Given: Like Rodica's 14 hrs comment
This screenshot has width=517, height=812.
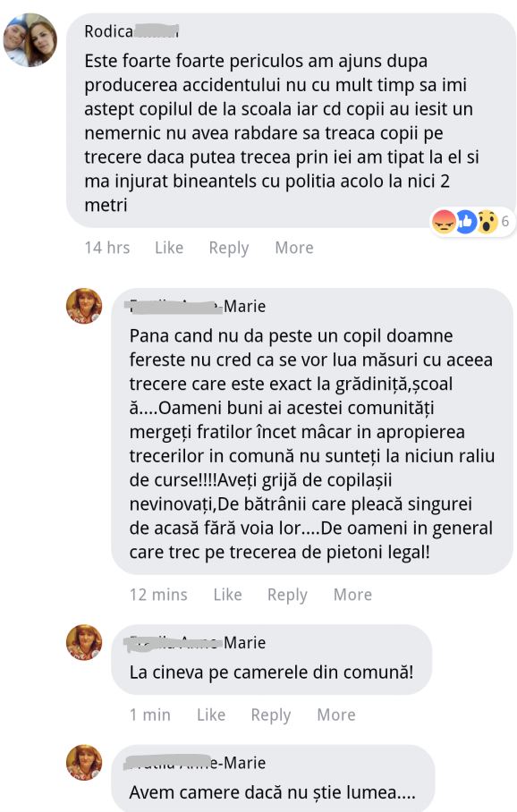Looking at the screenshot, I should click(x=169, y=248).
